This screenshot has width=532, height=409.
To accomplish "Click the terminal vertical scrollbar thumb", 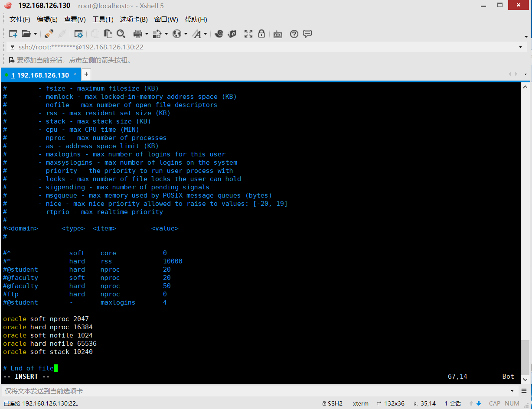I will click(x=525, y=357).
